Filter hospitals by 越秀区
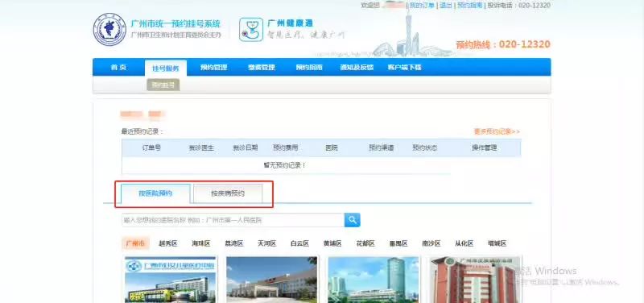 [168, 243]
